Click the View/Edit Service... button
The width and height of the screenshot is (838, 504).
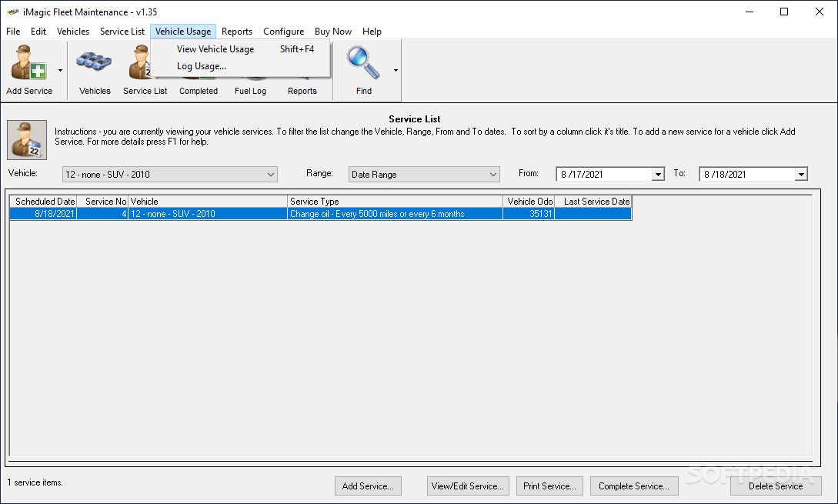tap(468, 486)
